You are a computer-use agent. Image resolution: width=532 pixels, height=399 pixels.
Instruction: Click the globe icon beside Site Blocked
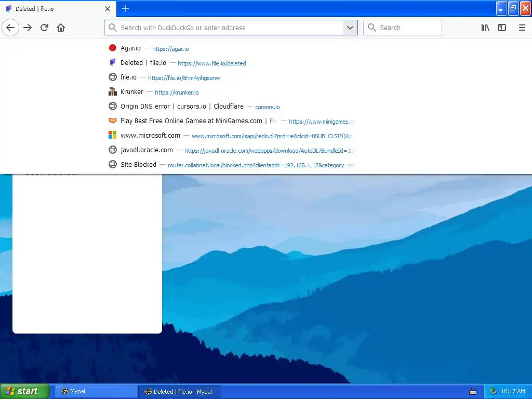coord(112,164)
